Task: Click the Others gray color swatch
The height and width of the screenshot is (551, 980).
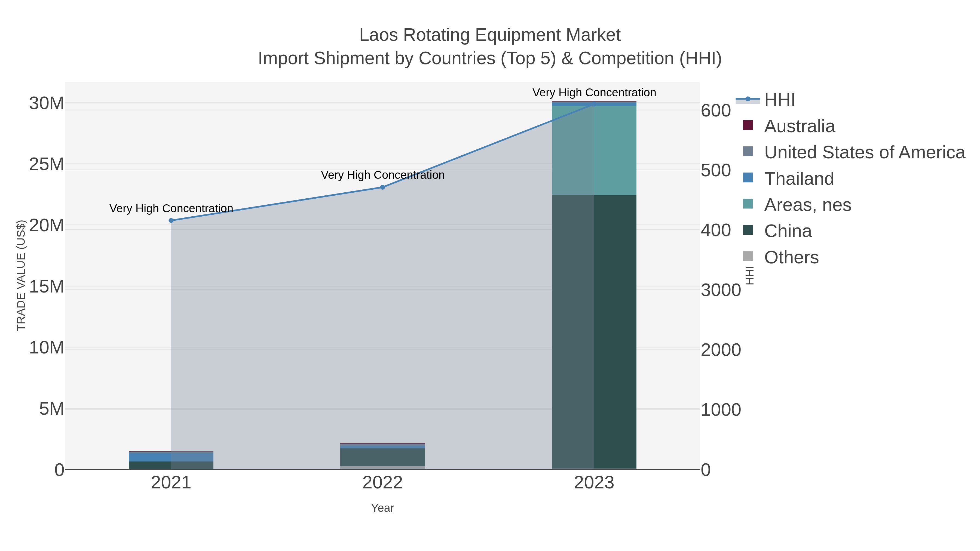Action: tap(748, 256)
